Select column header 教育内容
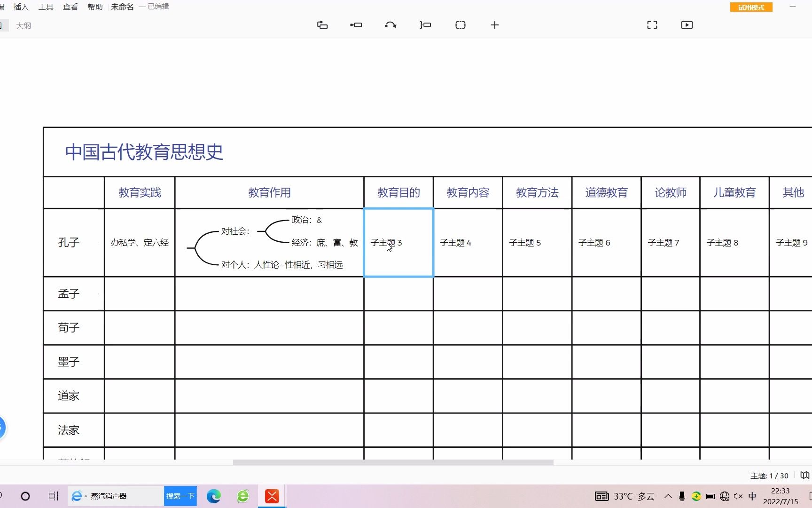The height and width of the screenshot is (508, 812). (468, 192)
